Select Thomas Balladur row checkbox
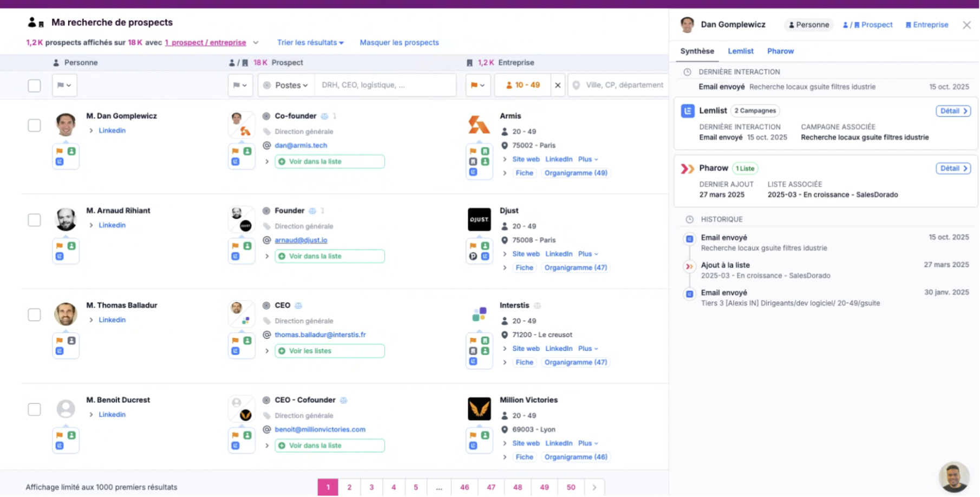 pyautogui.click(x=34, y=315)
